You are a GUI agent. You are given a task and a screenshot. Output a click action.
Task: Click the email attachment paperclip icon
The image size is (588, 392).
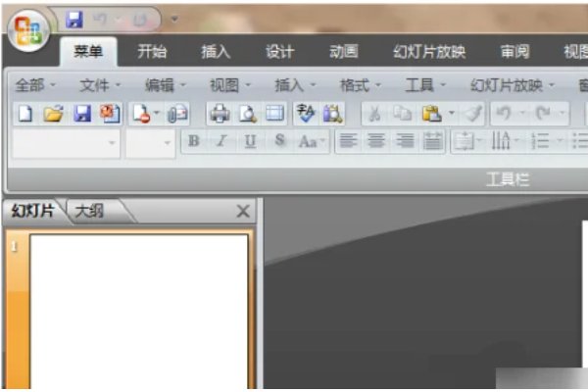pos(177,114)
